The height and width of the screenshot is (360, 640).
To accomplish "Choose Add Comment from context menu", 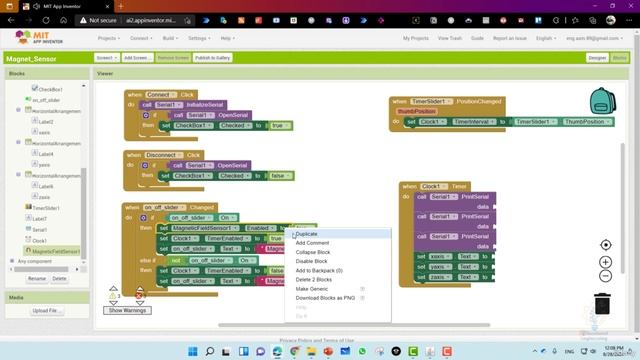I will [x=338, y=243].
